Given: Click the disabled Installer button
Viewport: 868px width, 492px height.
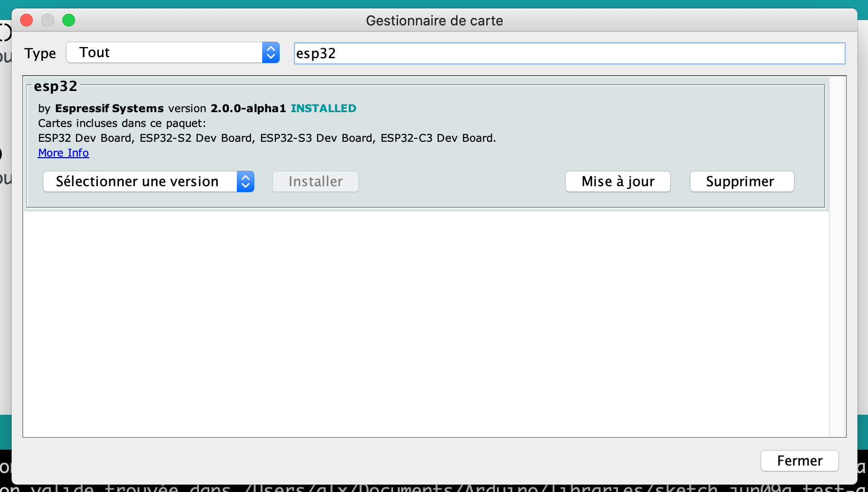Looking at the screenshot, I should click(x=315, y=181).
